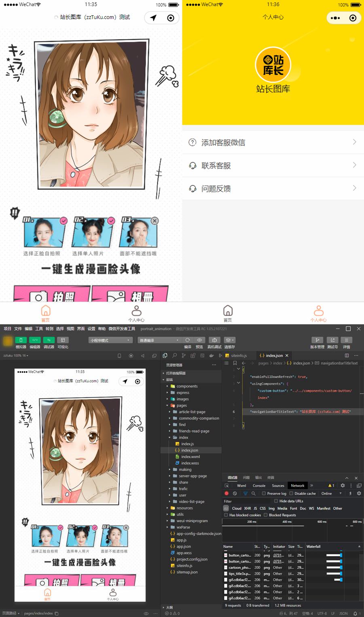Click the 编译 compile refresh icon
This screenshot has height=617, width=364.
tap(188, 340)
